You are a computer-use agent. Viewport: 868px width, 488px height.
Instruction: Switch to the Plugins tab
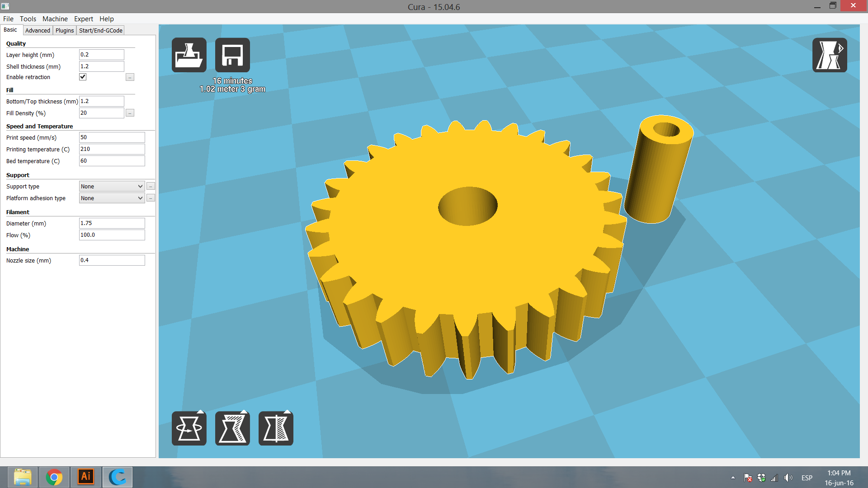pos(65,30)
